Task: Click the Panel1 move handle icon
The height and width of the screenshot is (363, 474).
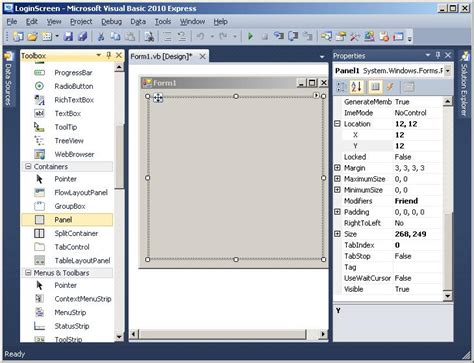Action: click(x=158, y=98)
